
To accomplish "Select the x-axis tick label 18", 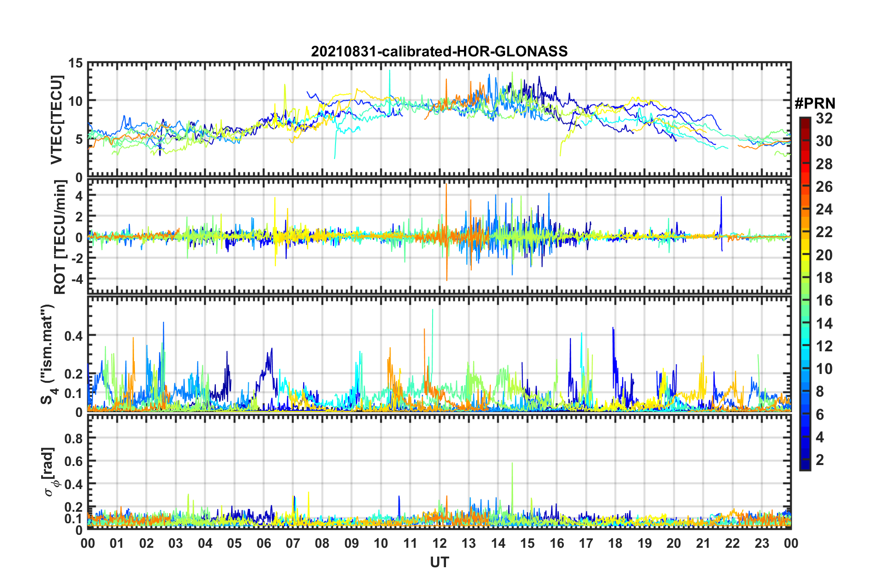I will (x=615, y=543).
